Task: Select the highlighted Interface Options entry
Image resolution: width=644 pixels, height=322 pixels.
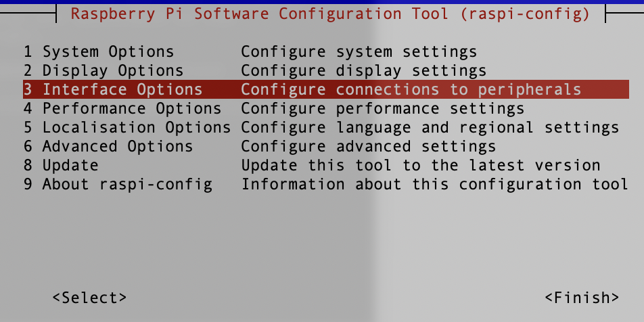Action: 325,89
